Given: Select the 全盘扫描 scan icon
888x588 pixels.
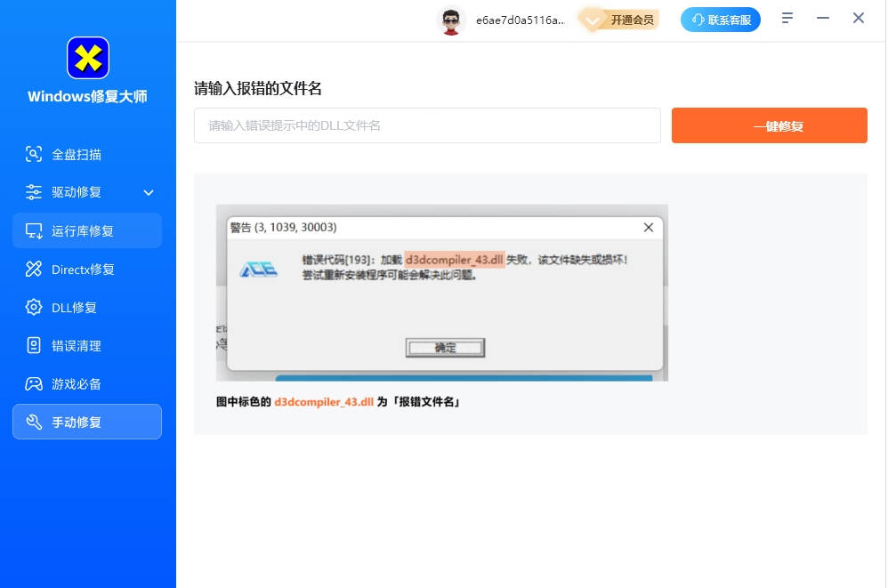Looking at the screenshot, I should click(x=34, y=154).
